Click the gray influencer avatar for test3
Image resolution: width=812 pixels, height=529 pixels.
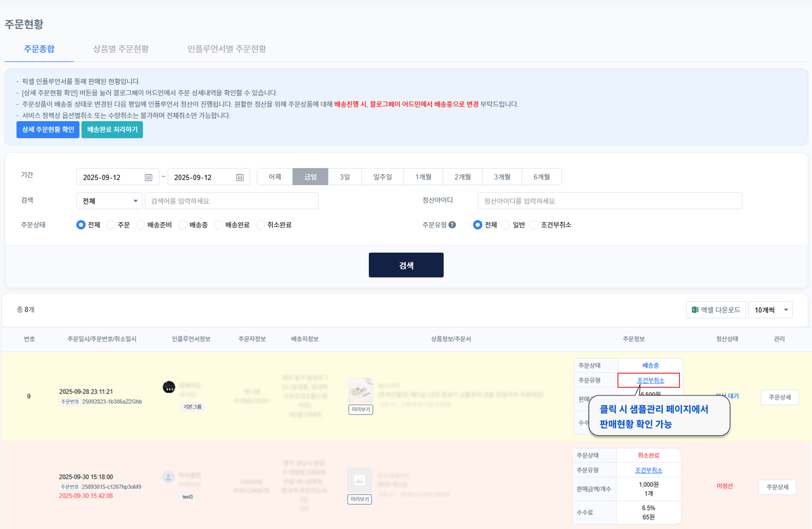click(x=168, y=477)
